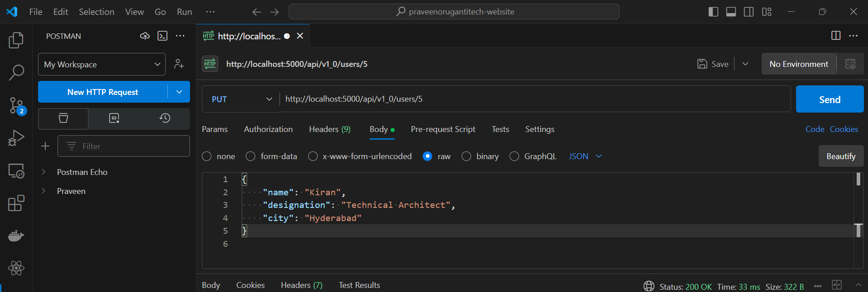Open the Postman atom icon view

(x=16, y=268)
